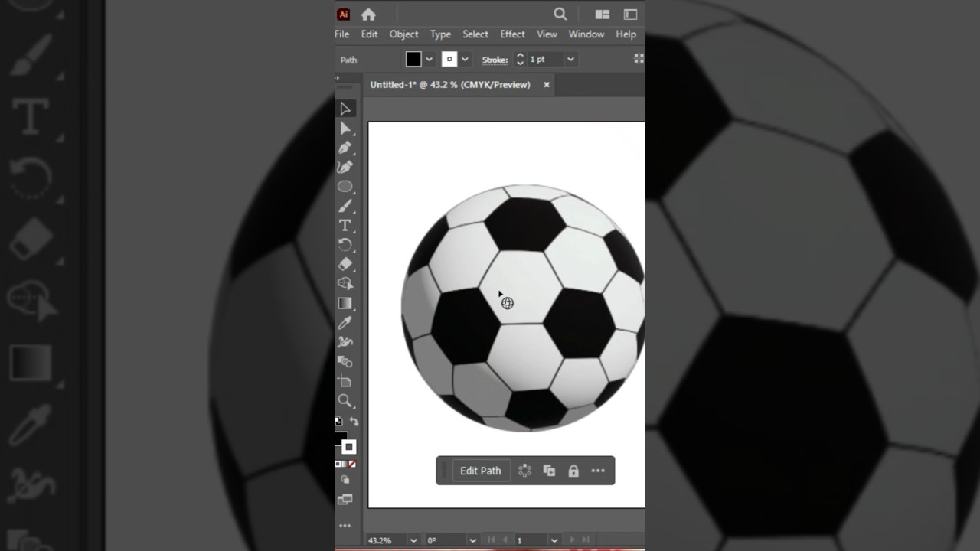Click the Recolor icon in contextual bar

524,471
